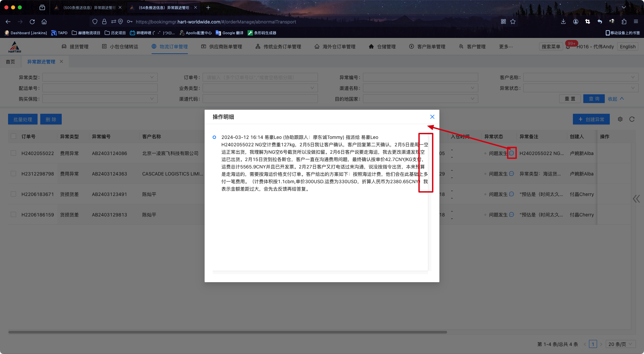644x354 pixels.
Task: Click the double-chevron collapse panel icon
Action: coord(636,199)
